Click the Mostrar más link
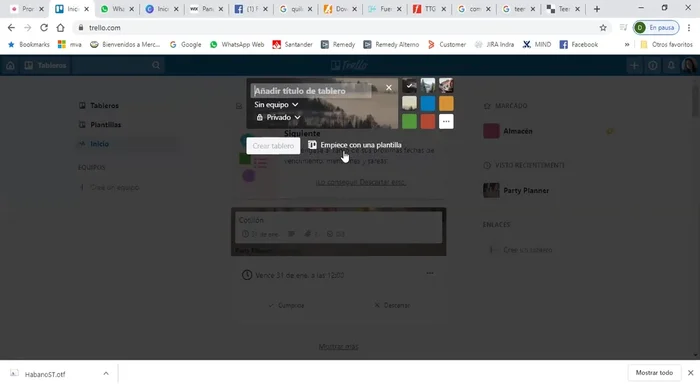The image size is (700, 386). point(338,347)
